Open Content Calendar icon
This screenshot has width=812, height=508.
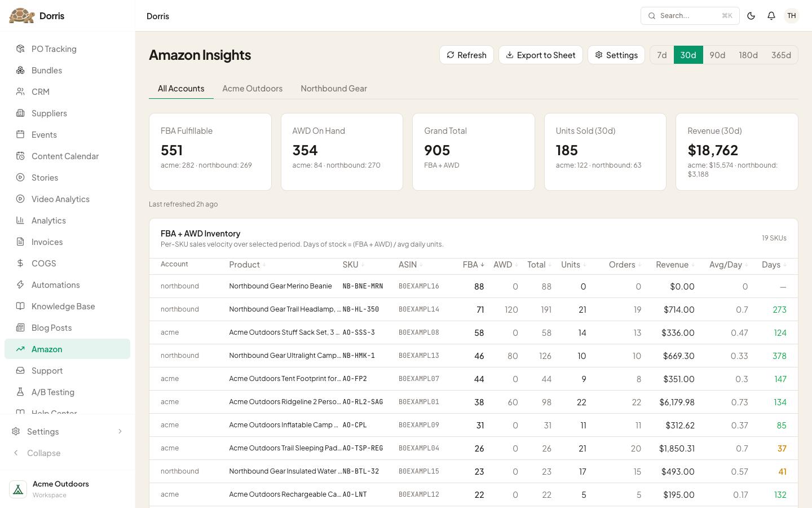click(20, 156)
